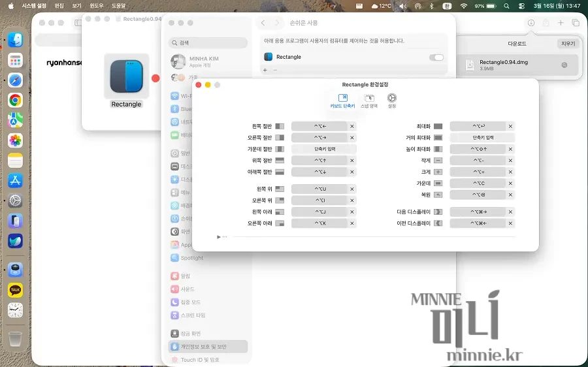The image size is (588, 367).
Task: Clear the 복원 shortcut
Action: click(x=510, y=195)
